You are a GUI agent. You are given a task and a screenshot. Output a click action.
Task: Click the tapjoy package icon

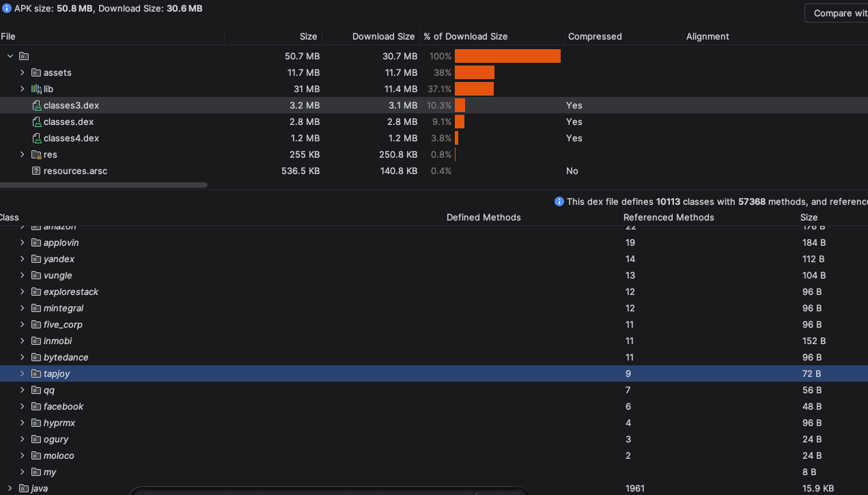(37, 373)
